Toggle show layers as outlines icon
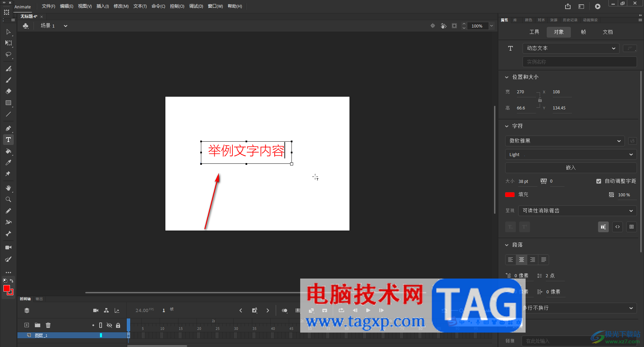The height and width of the screenshot is (347, 644). pos(101,325)
